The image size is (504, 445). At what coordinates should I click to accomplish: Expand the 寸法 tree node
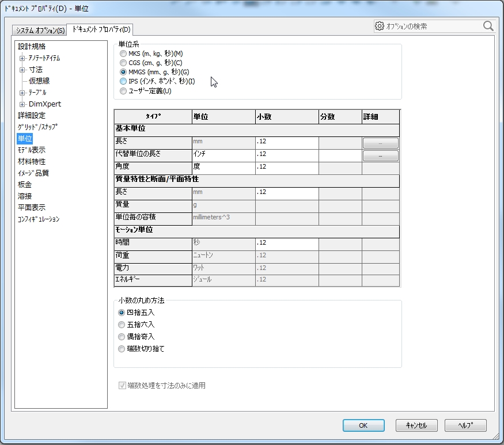[x=22, y=70]
